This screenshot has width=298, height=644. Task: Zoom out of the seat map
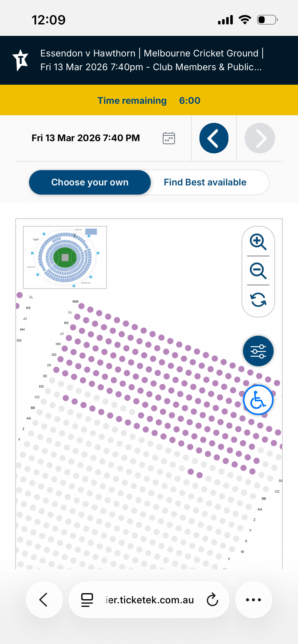coord(258,271)
